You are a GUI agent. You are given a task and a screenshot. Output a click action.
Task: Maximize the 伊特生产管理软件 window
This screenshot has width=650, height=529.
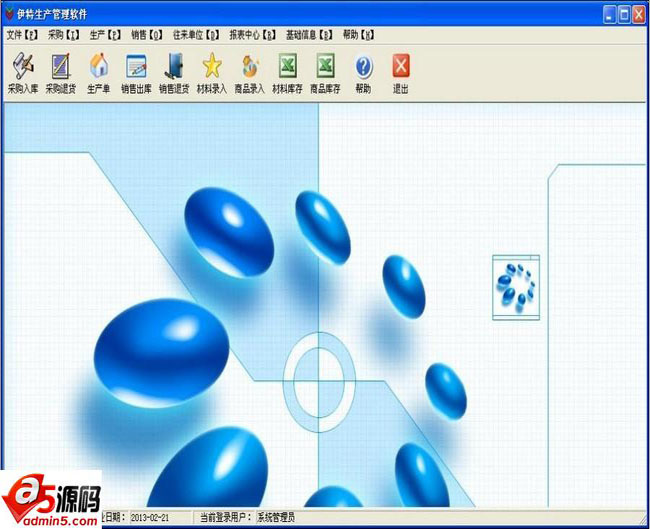624,15
